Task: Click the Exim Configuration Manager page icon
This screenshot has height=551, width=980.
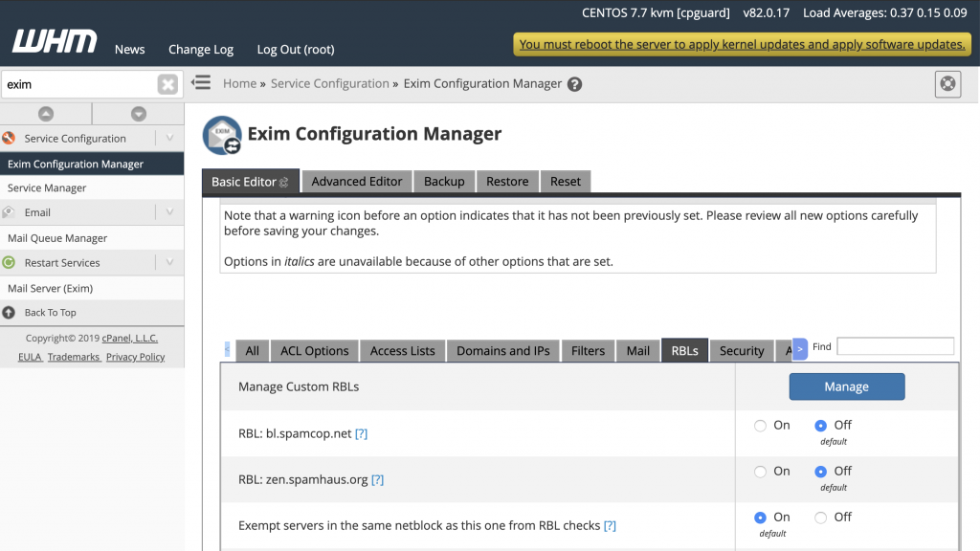Action: [x=222, y=135]
